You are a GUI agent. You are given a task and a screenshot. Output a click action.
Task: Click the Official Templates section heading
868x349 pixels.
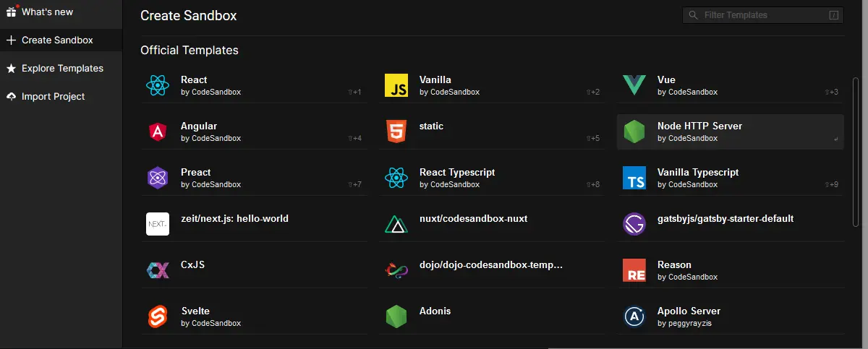pos(190,51)
